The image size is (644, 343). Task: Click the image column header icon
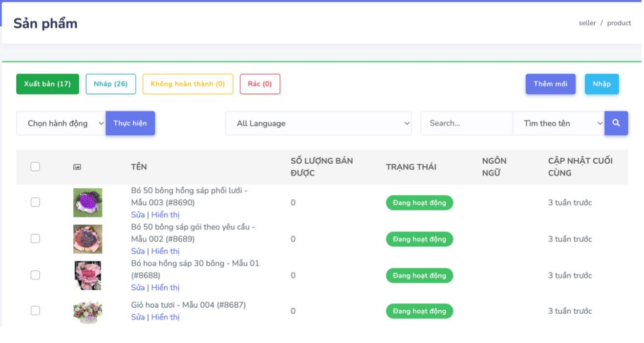[77, 167]
